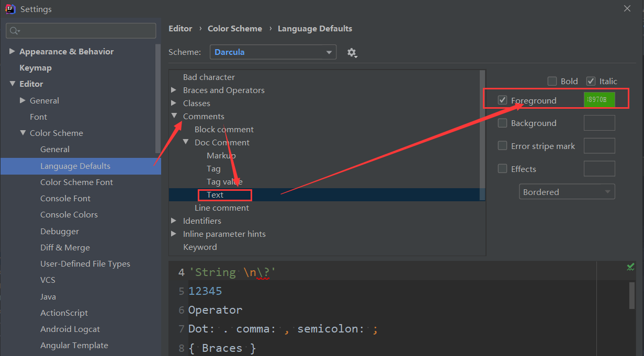Screen dimensions: 644x356
Task: Uncheck the Foreground checkbox
Action: (502, 100)
